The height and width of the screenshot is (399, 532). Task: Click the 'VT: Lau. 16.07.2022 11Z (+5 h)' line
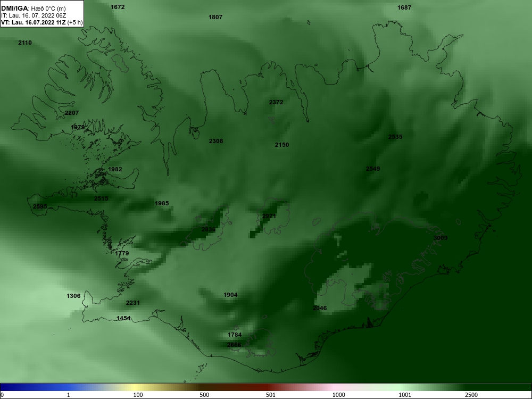[x=41, y=23]
